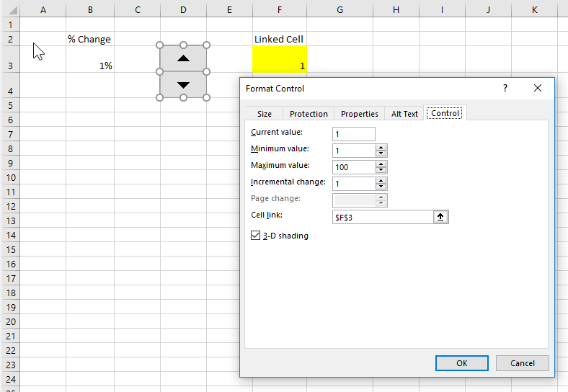568x392 pixels.
Task: Select column A header
Action: tap(43, 10)
